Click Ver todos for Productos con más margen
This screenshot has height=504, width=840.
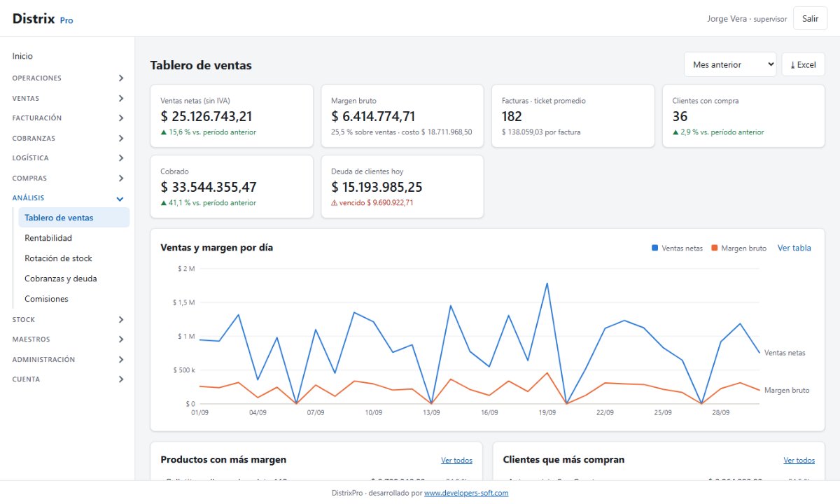[x=456, y=461]
